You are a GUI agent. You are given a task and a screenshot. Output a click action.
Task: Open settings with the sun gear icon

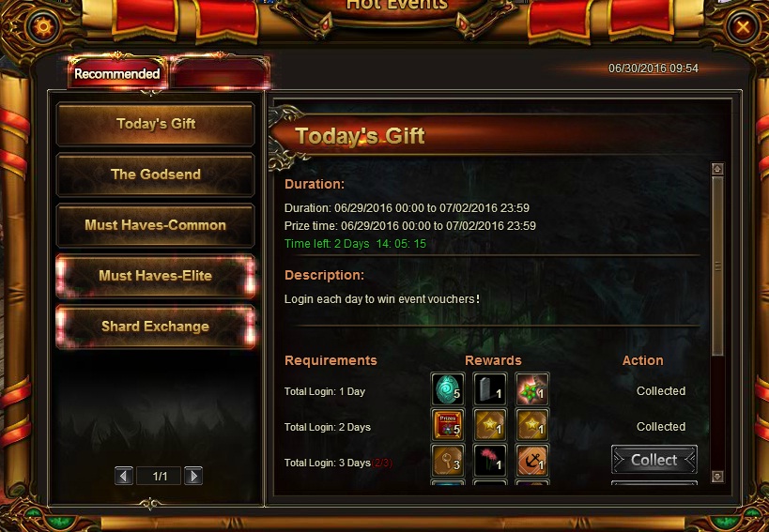pos(43,26)
